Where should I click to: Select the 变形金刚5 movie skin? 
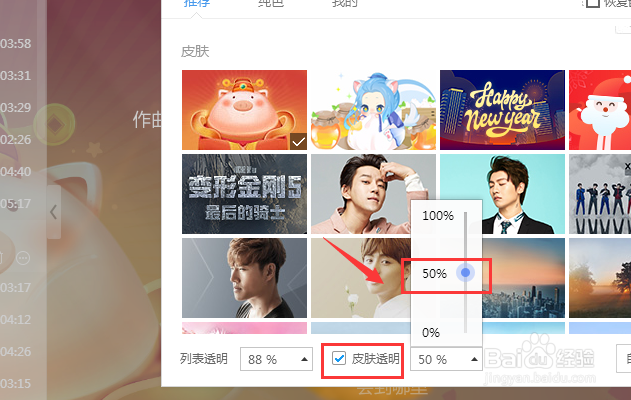[x=244, y=194]
